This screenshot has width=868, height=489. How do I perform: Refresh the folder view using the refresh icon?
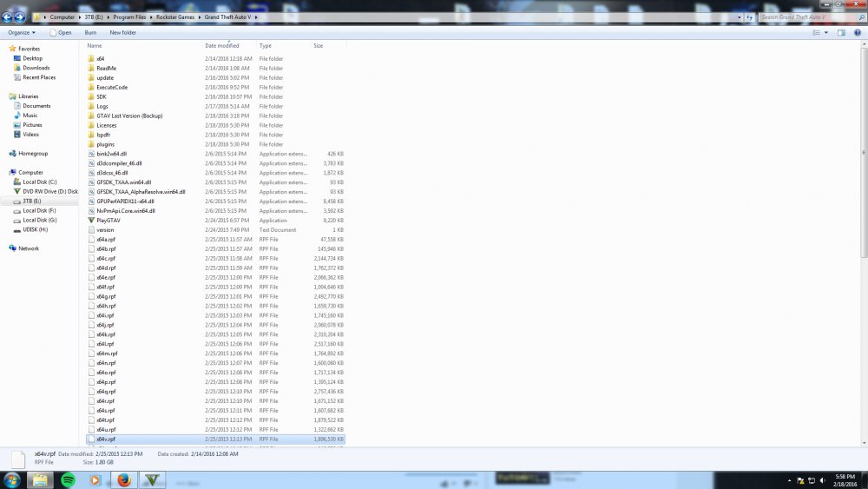click(x=750, y=17)
